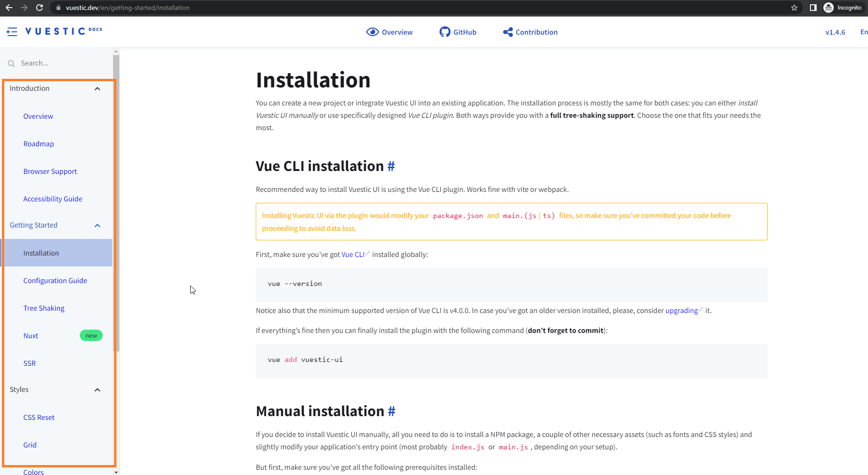This screenshot has height=475, width=868.
Task: Click inside the Search input field
Action: [x=52, y=63]
